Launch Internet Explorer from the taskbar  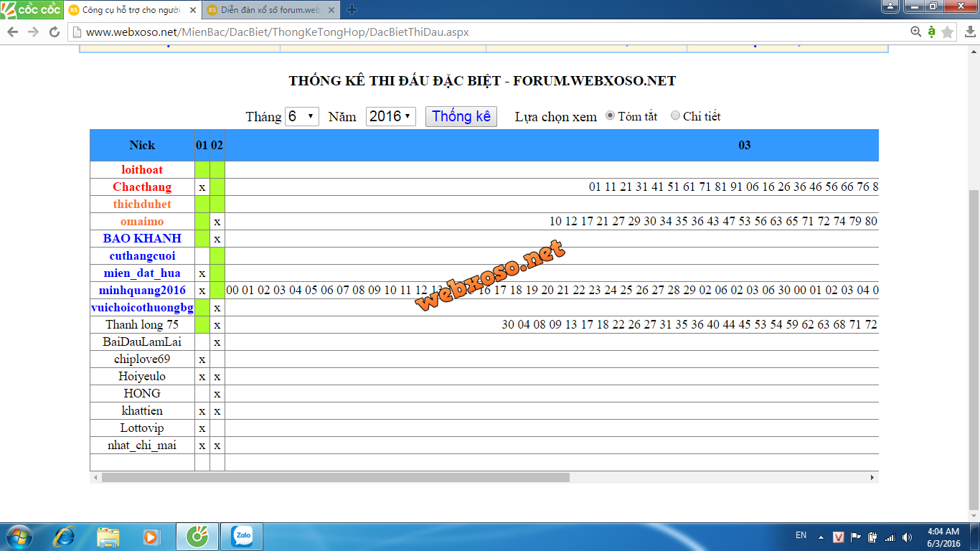coord(65,537)
